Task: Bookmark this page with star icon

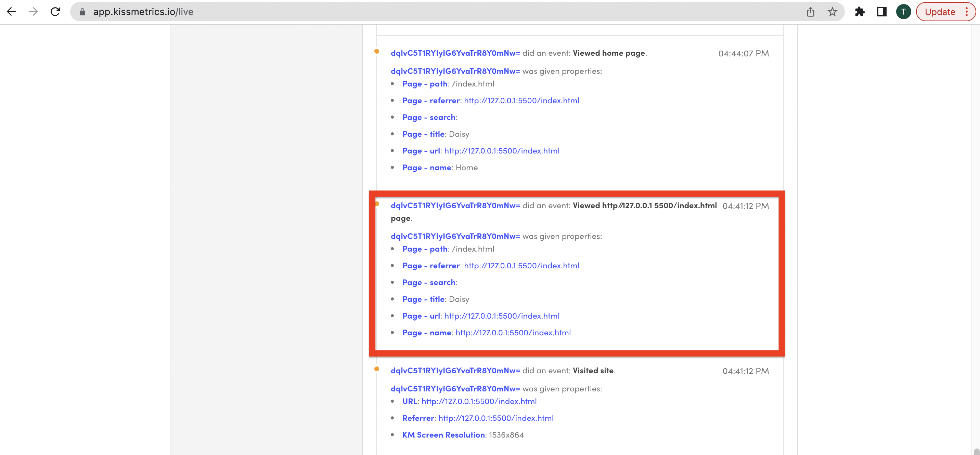Action: tap(833, 12)
